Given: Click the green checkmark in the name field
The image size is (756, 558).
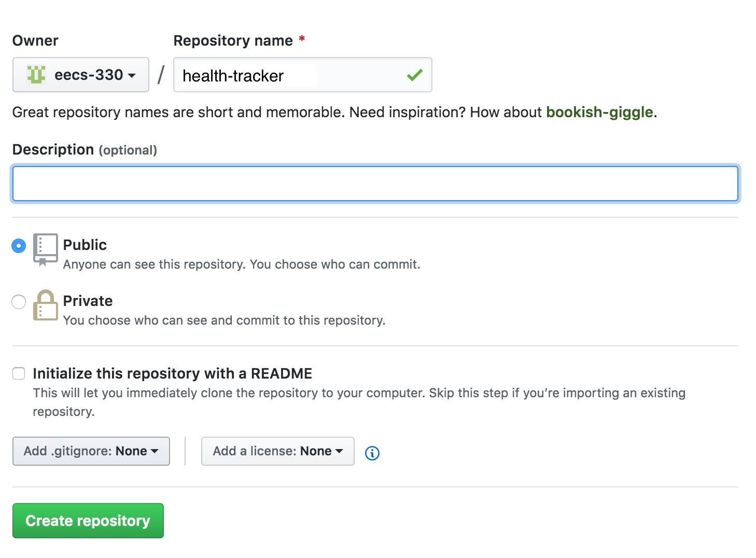Looking at the screenshot, I should click(414, 75).
